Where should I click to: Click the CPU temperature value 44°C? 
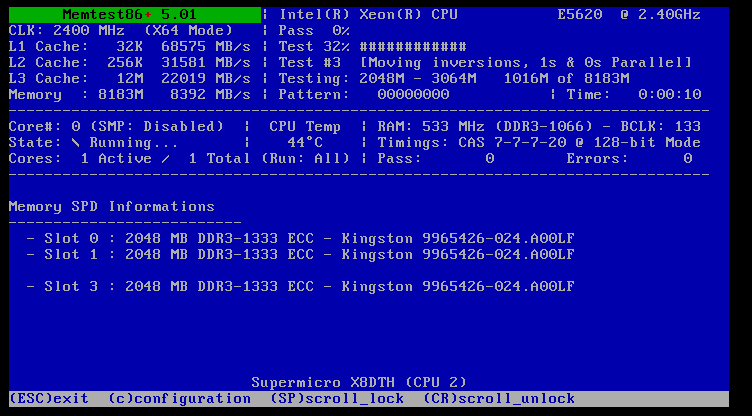[305, 143]
